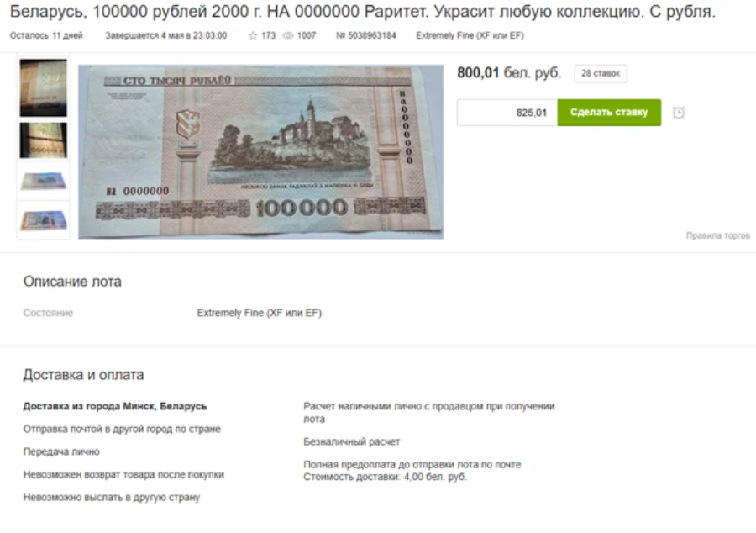Screen dimensions: 756x533
Task: Set a reminder with the alarm clock icon
Action: (x=679, y=113)
